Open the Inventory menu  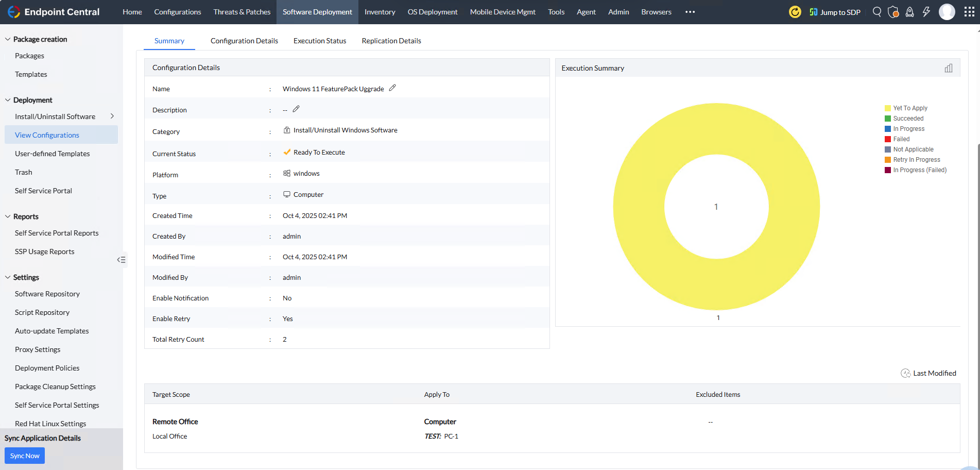coord(380,12)
